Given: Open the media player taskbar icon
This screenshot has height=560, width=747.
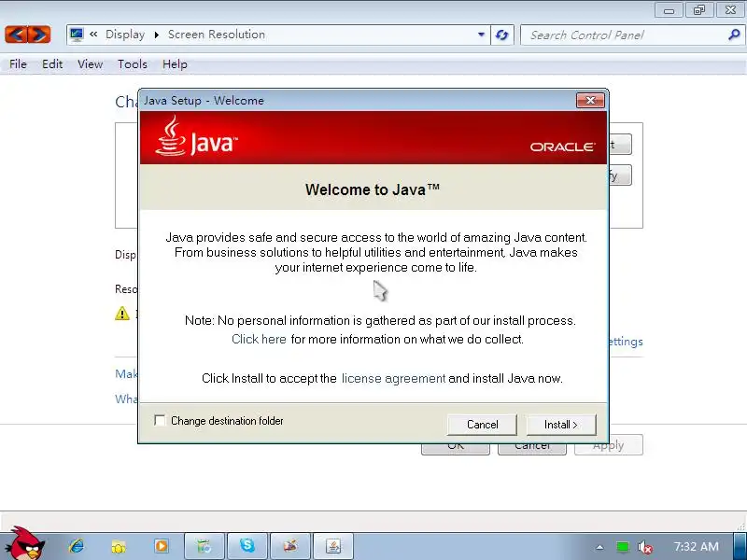Looking at the screenshot, I should [162, 546].
